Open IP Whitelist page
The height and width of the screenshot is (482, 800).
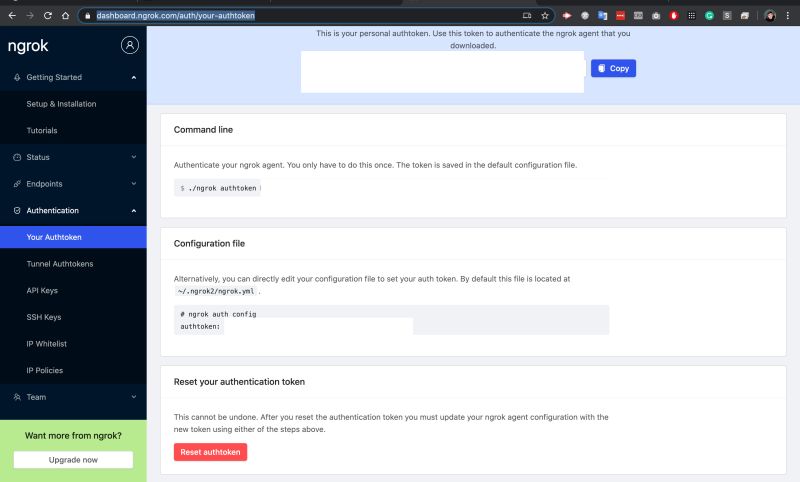click(46, 344)
